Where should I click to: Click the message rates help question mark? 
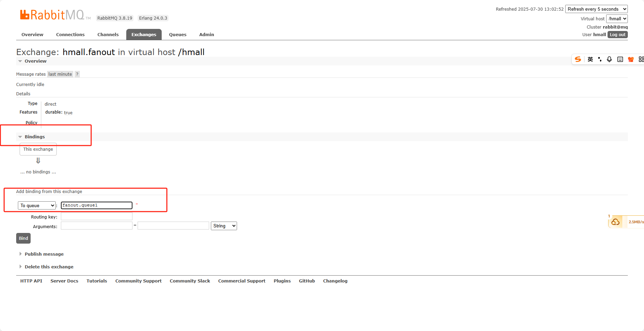[x=77, y=74]
